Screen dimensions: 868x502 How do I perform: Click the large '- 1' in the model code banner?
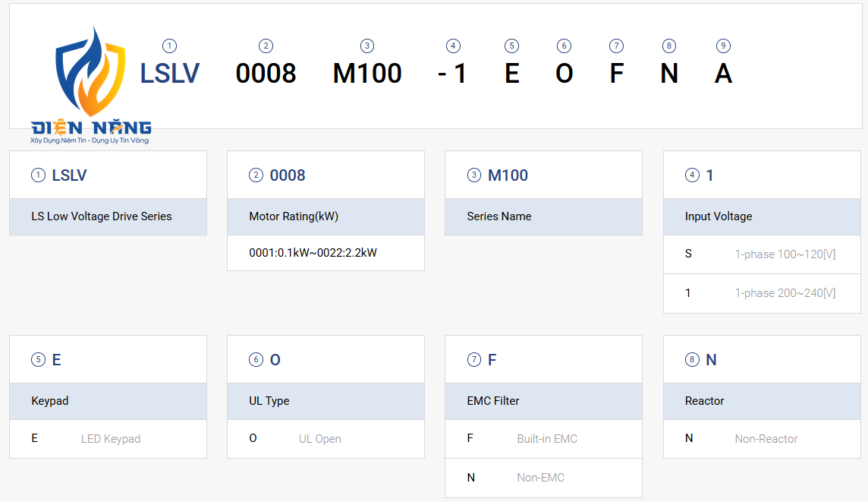pyautogui.click(x=452, y=74)
